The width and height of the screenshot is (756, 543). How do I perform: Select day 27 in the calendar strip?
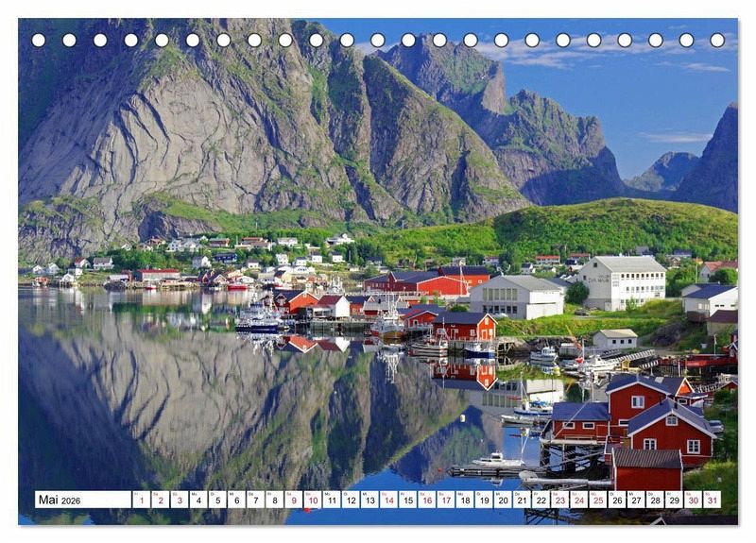(636, 500)
